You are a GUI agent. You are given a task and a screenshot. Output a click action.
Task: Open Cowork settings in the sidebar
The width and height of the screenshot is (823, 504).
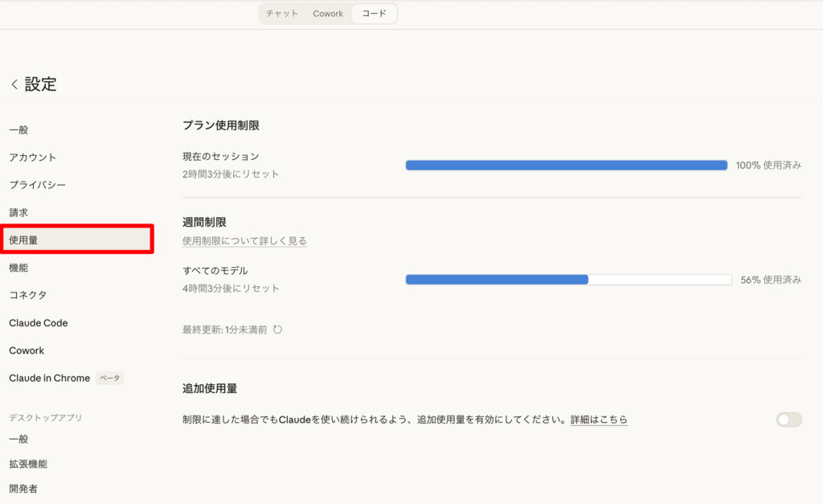[x=27, y=350]
